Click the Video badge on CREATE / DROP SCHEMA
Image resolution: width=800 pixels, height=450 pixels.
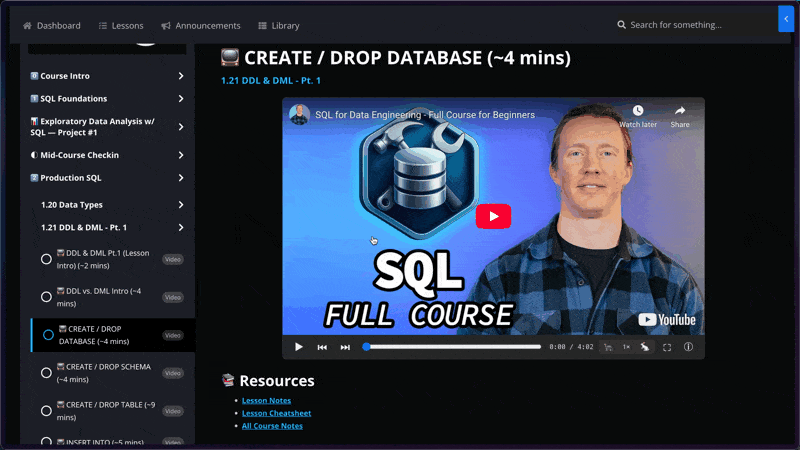173,373
